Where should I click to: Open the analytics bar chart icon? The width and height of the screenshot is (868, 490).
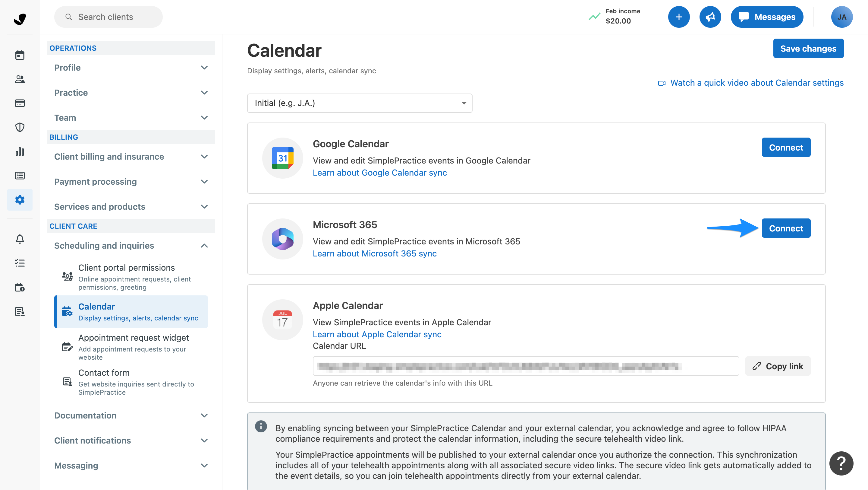(x=20, y=151)
